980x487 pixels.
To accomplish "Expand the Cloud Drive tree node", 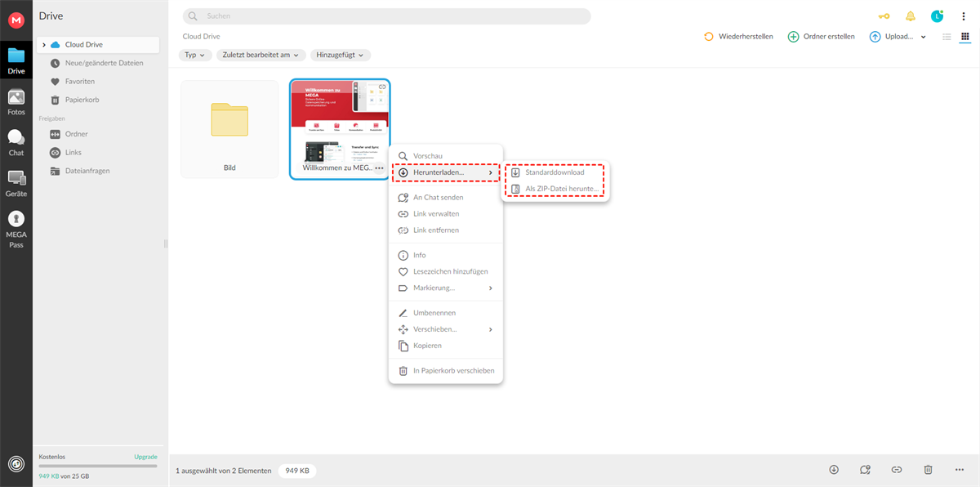I will coord(44,45).
